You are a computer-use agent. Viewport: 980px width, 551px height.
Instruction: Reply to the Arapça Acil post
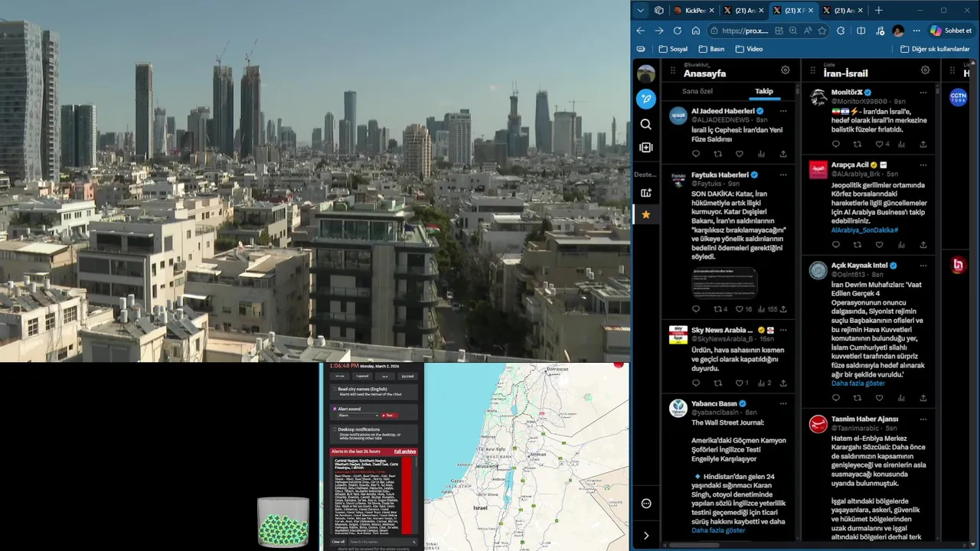pyautogui.click(x=836, y=245)
